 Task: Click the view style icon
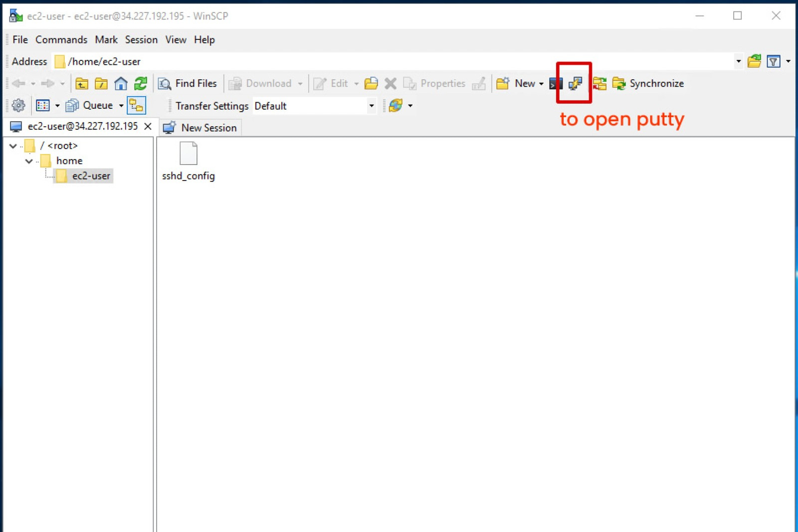coord(43,106)
